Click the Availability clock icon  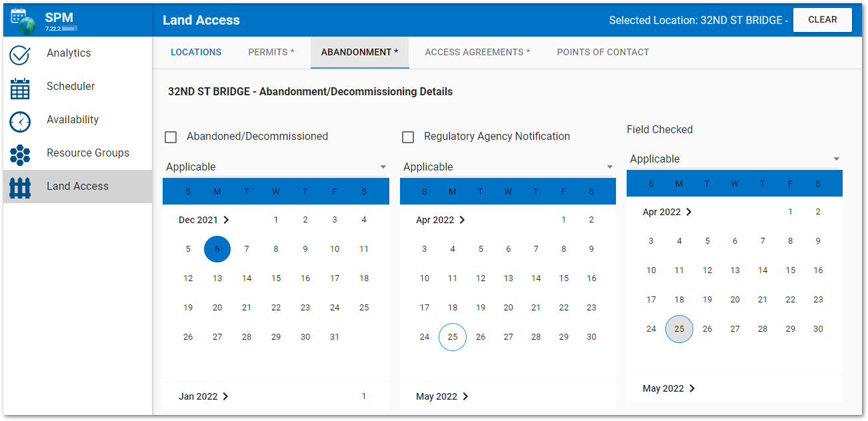point(20,121)
